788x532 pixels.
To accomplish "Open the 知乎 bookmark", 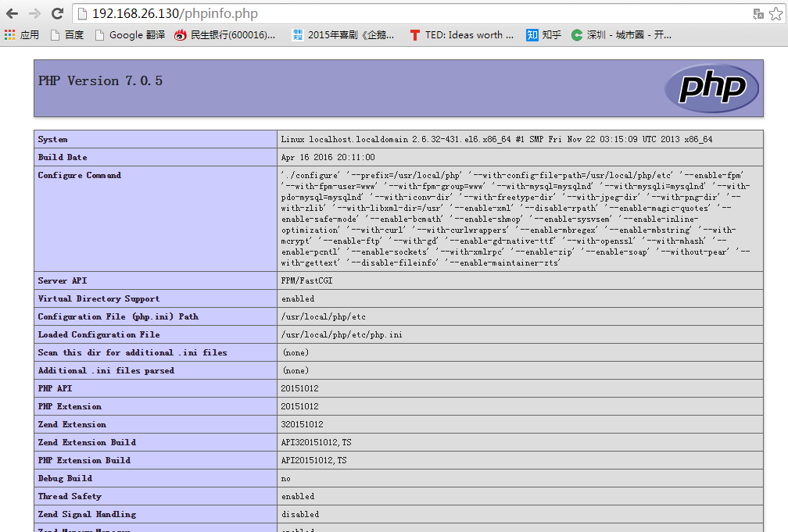I will click(x=543, y=35).
